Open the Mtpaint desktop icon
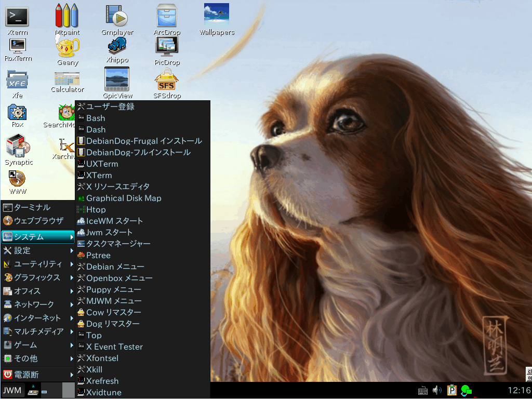Screen dimensions: 532x399 point(67,19)
